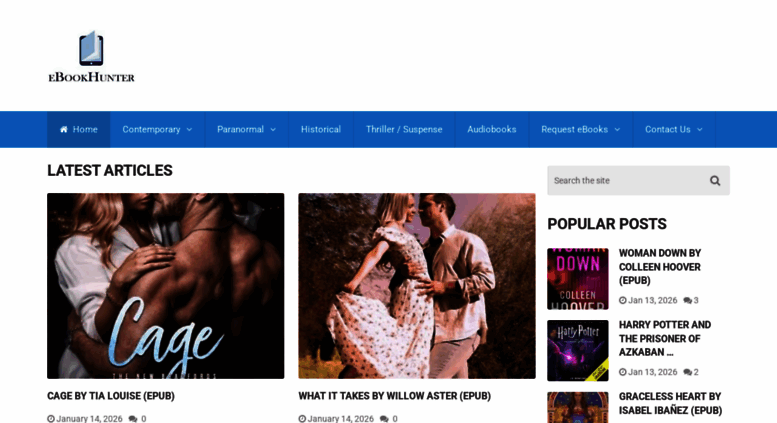Viewport: 777px width, 423px height.
Task: Go to the Historical category
Action: click(x=321, y=130)
